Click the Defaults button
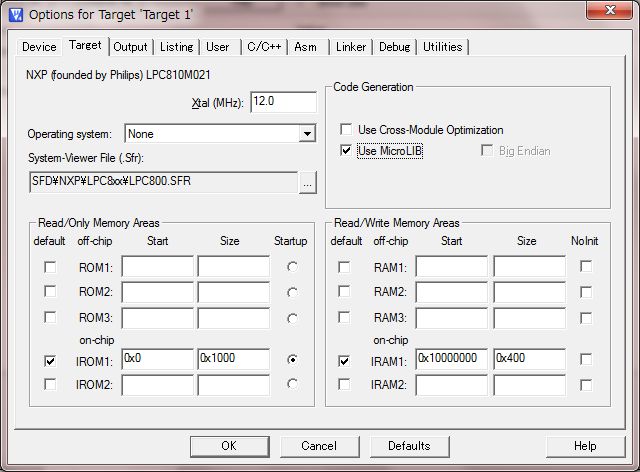 (409, 446)
